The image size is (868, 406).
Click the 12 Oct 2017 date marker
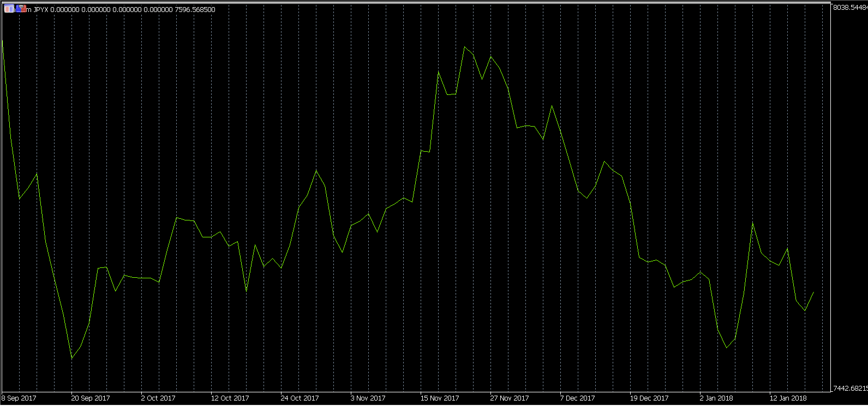click(x=230, y=398)
